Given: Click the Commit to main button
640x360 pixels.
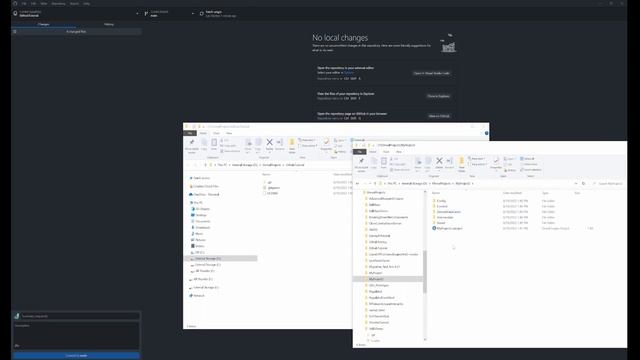Looking at the screenshot, I should (x=76, y=356).
